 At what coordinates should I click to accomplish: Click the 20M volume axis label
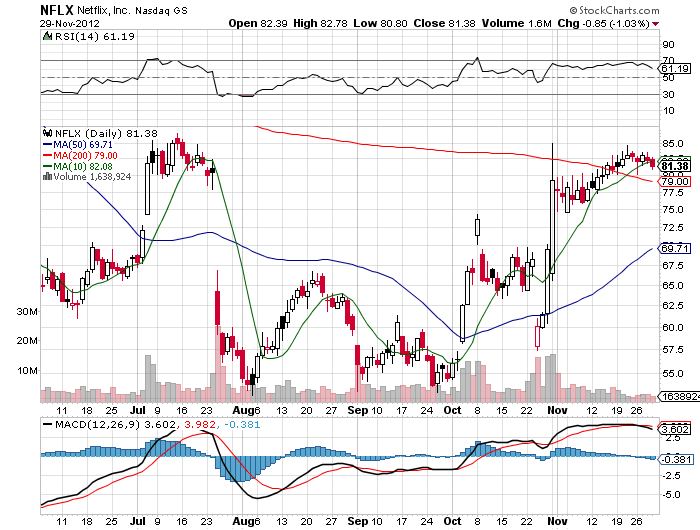click(x=27, y=341)
